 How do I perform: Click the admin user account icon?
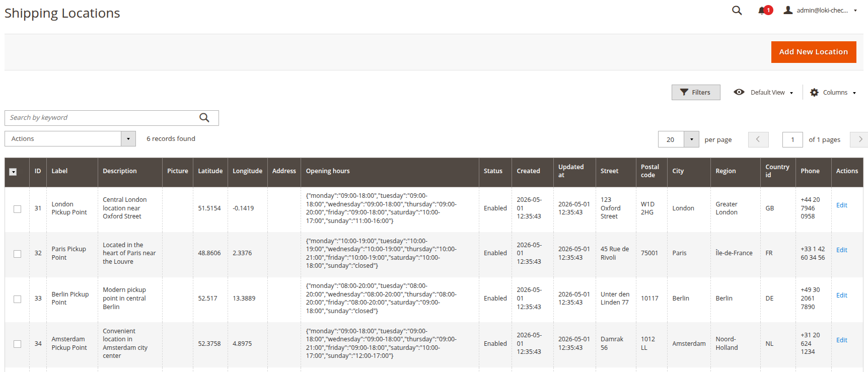point(788,10)
